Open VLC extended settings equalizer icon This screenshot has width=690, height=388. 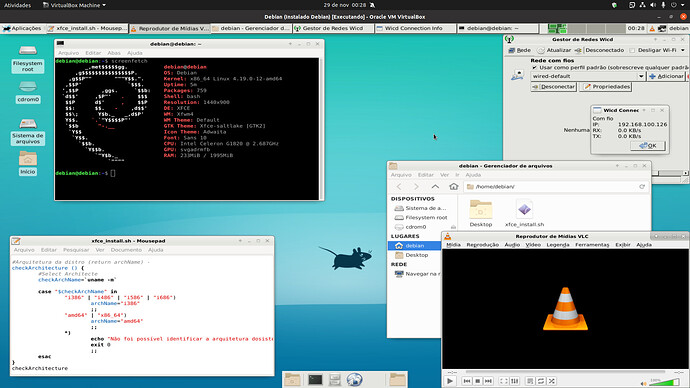click(514, 381)
